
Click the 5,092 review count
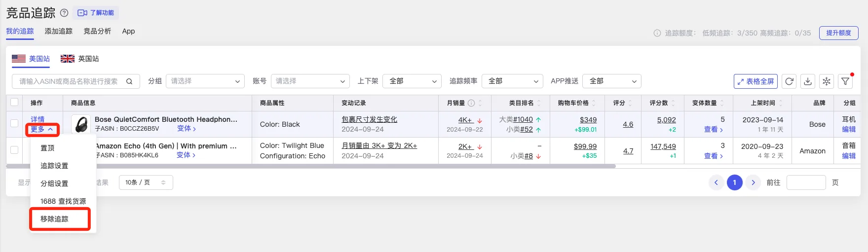point(666,120)
